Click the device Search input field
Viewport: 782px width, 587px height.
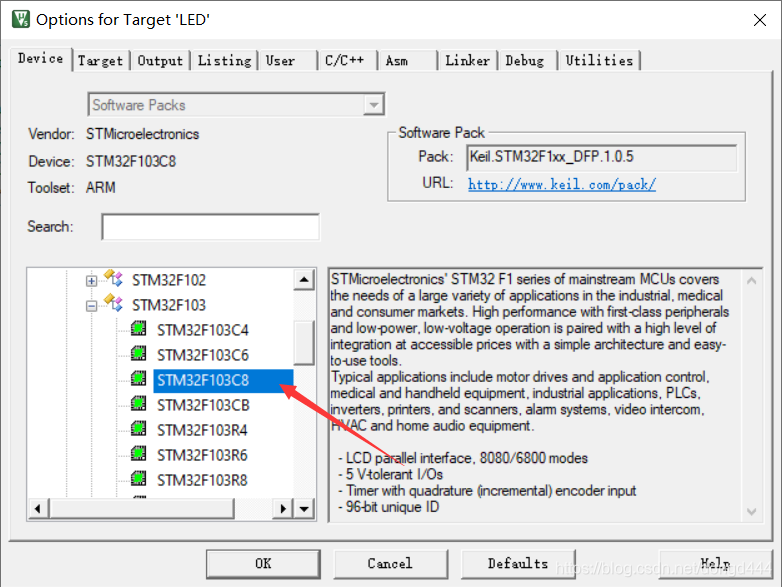(210, 227)
